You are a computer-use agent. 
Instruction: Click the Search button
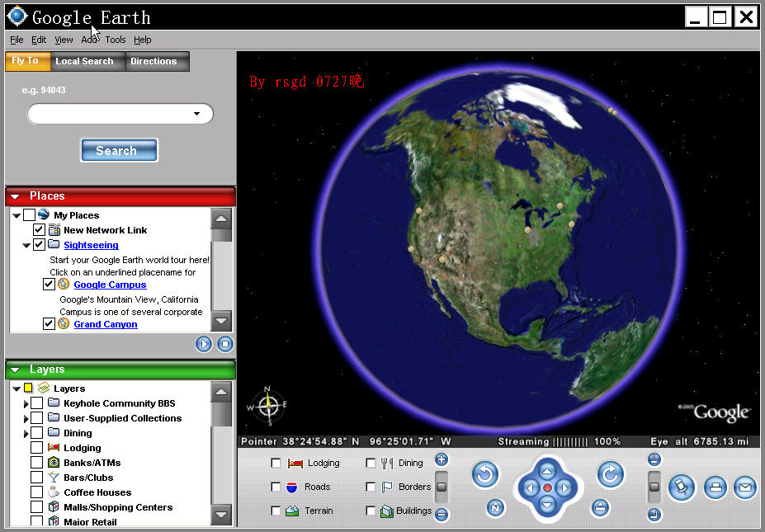point(119,150)
